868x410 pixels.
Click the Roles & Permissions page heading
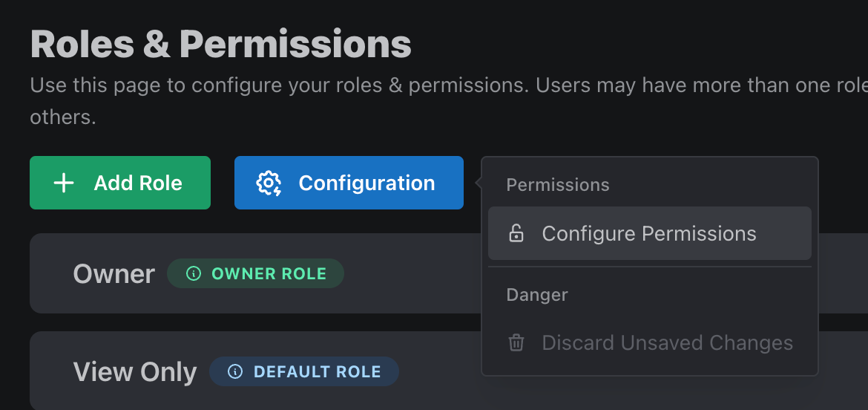tap(220, 45)
